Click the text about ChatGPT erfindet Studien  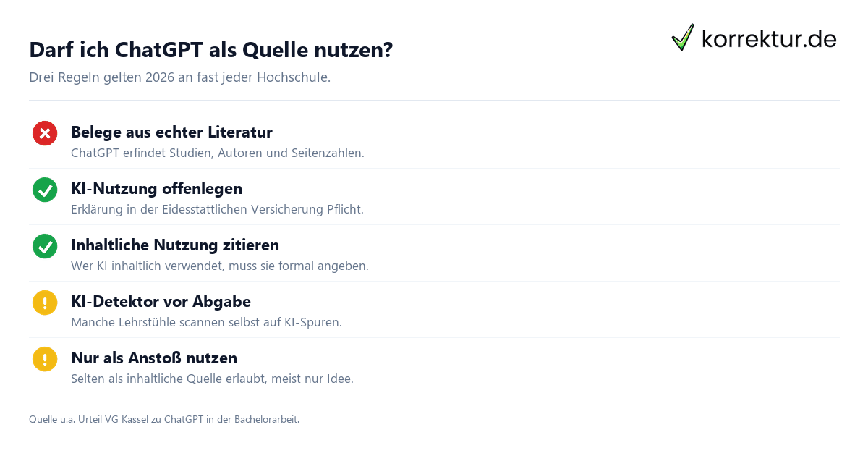218,153
